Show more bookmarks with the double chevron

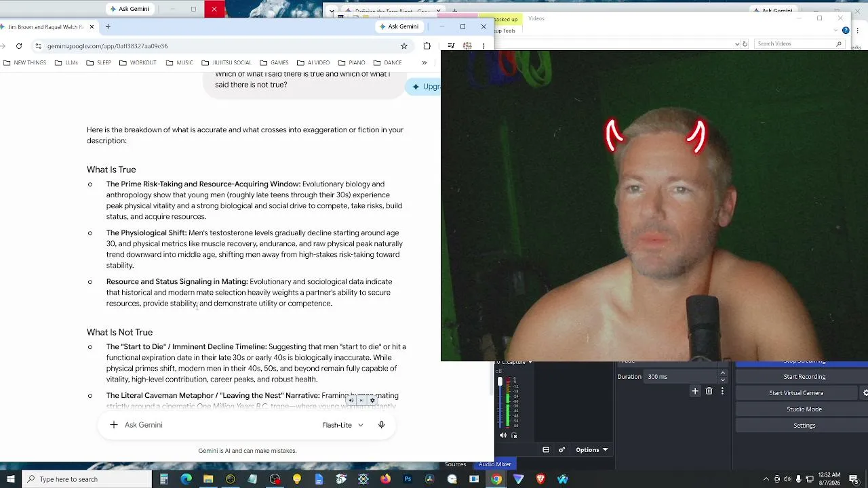tap(425, 63)
